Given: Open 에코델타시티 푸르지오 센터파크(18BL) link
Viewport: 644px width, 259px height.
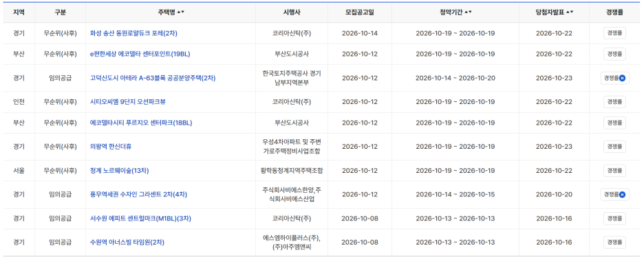Looking at the screenshot, I should pyautogui.click(x=141, y=123).
